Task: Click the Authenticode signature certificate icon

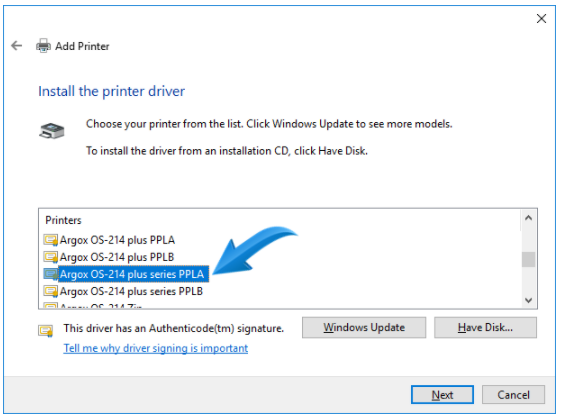Action: coord(46,331)
